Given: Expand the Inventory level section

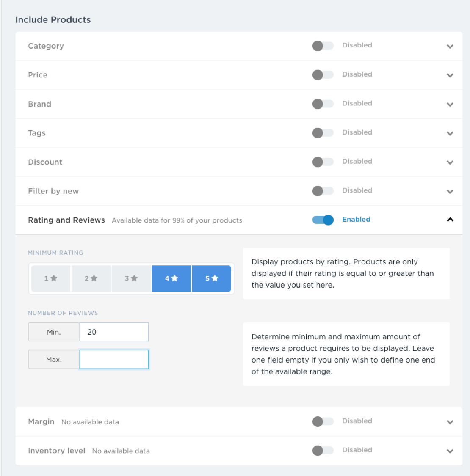Looking at the screenshot, I should [450, 451].
